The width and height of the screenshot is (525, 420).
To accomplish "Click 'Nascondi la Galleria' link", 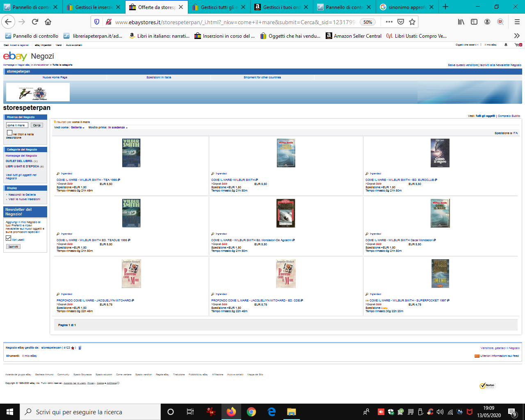I will 22,195.
